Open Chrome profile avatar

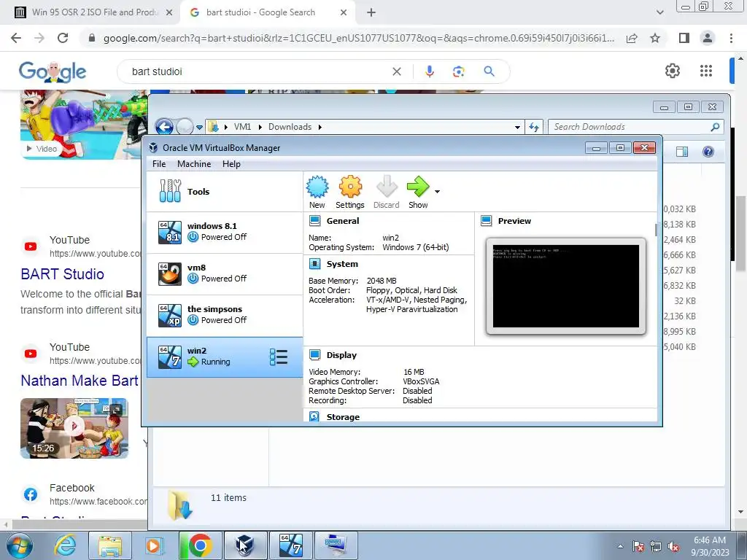708,38
